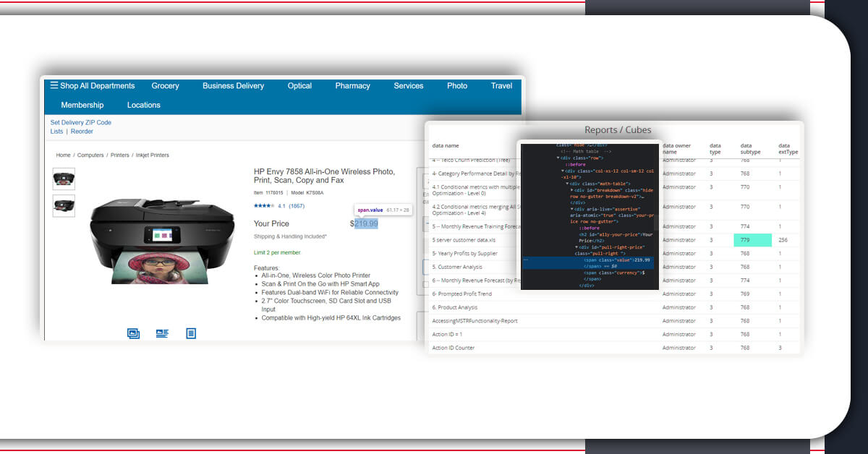This screenshot has width=868, height=454.
Task: Click the data extType column header
Action: [788, 149]
